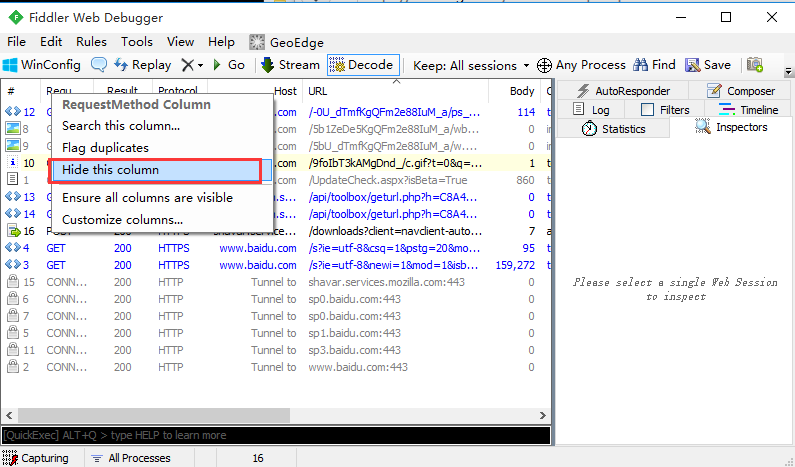This screenshot has width=795, height=467.
Task: Sort by the Body column header
Action: pos(515,91)
